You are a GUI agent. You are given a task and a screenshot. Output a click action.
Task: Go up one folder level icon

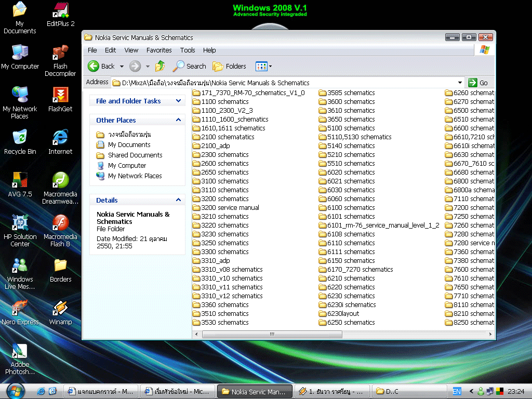point(160,66)
